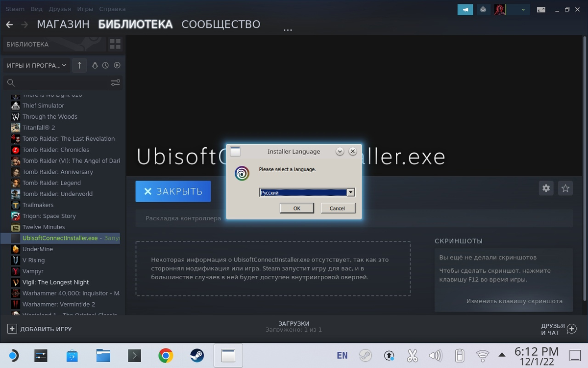Viewport: 588px width, 368px height.
Task: Click Cancel in Installer Language dialog
Action: (337, 208)
